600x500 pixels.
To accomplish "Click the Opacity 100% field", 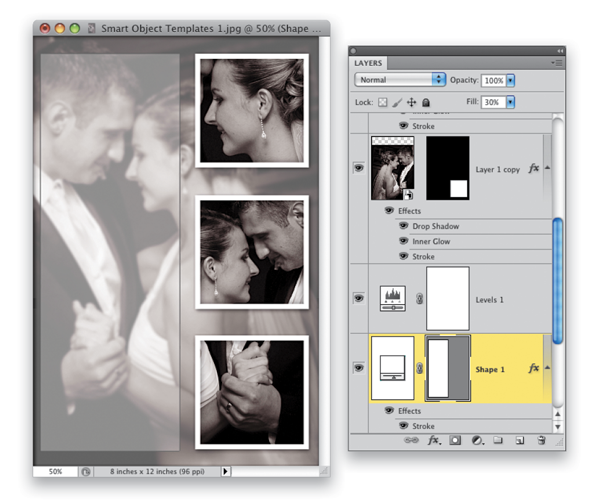I will point(494,80).
